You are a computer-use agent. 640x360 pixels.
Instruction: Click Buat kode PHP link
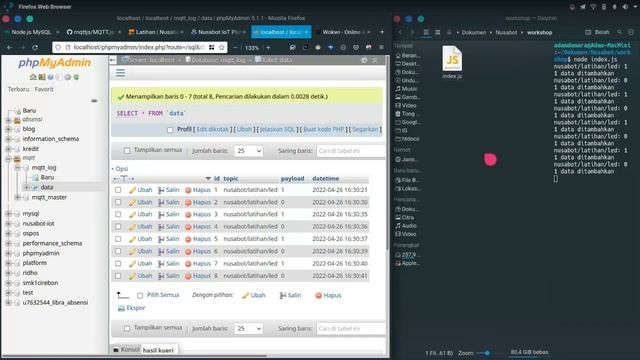click(x=324, y=129)
